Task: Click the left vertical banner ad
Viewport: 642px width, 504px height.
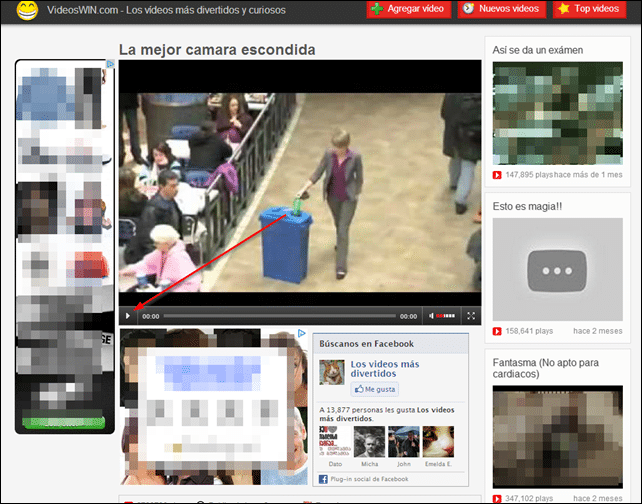Action: 65,247
